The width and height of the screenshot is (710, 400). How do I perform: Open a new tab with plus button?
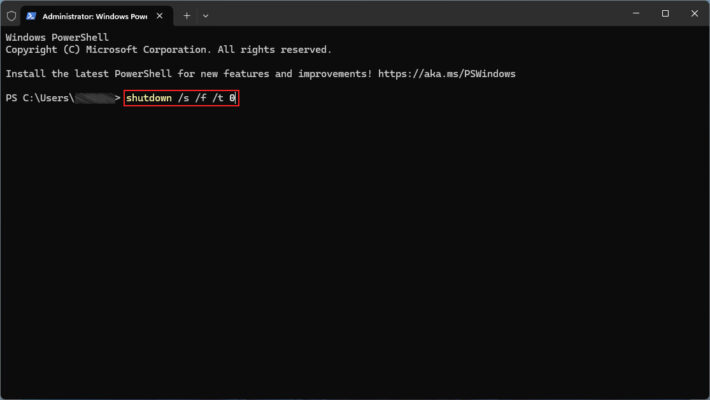coord(186,15)
